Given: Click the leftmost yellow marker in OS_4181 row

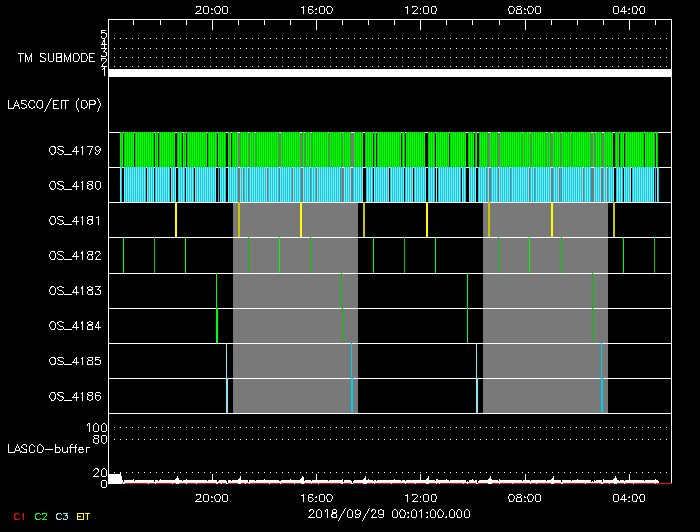Looking at the screenshot, I should [176, 220].
